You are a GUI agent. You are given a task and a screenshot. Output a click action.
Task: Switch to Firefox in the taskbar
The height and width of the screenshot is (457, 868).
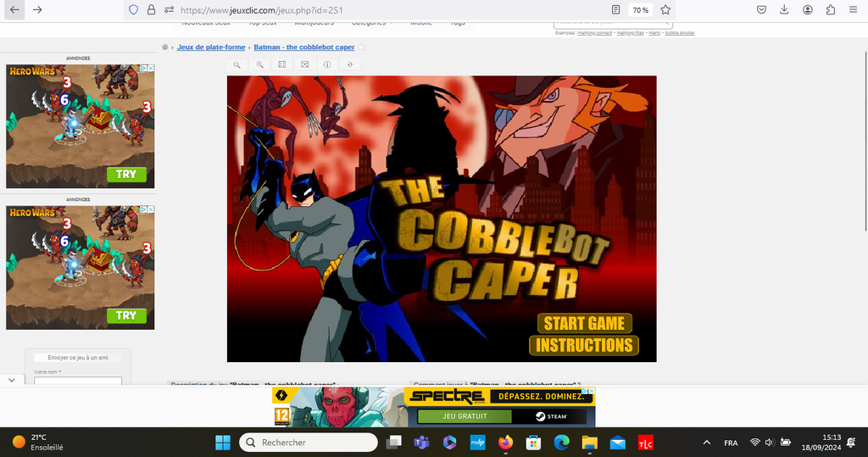click(x=505, y=443)
